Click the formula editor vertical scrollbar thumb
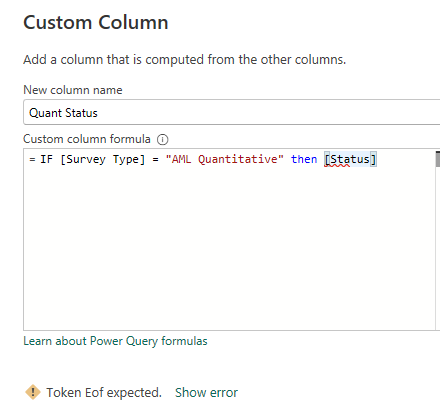Screen dimensions: 440x413 point(438,159)
